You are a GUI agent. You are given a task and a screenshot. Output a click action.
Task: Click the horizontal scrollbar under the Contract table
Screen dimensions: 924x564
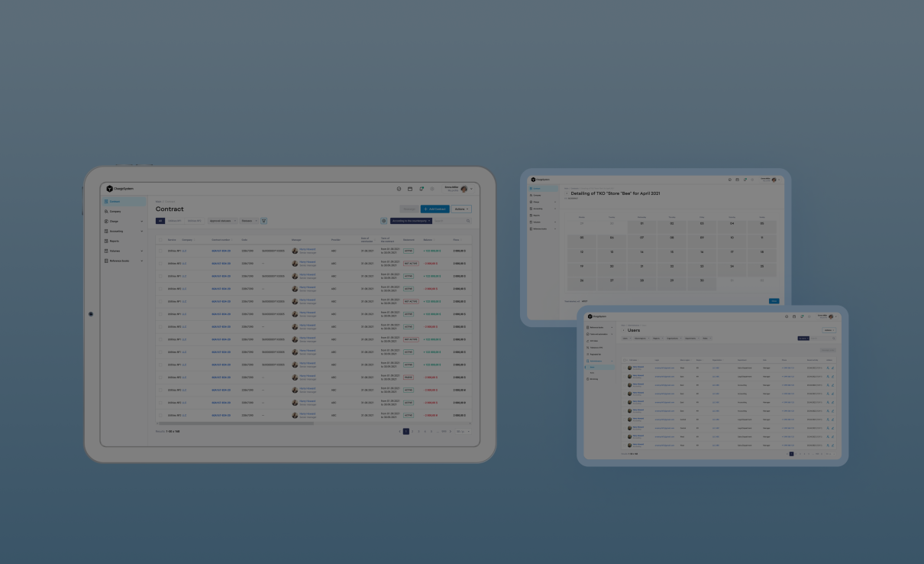click(x=235, y=423)
